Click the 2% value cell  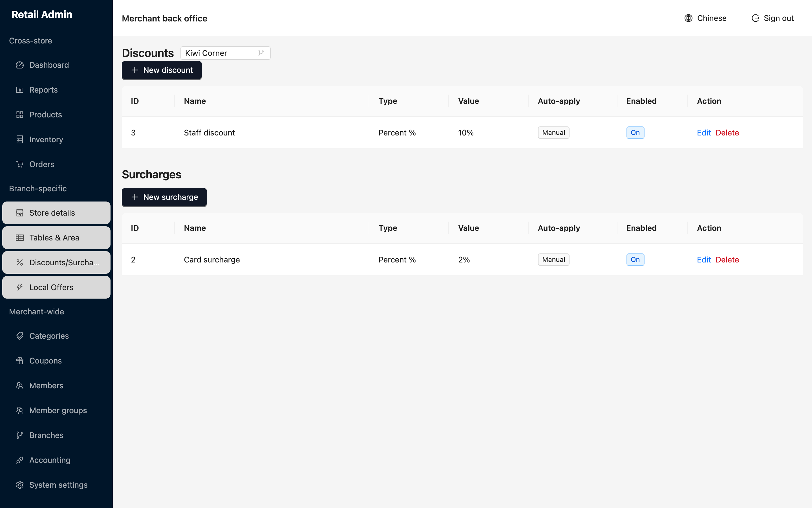[x=464, y=260]
